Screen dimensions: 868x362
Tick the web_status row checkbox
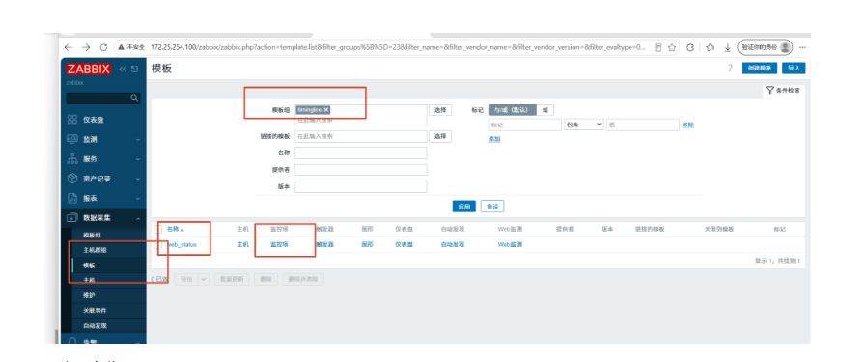tap(157, 244)
